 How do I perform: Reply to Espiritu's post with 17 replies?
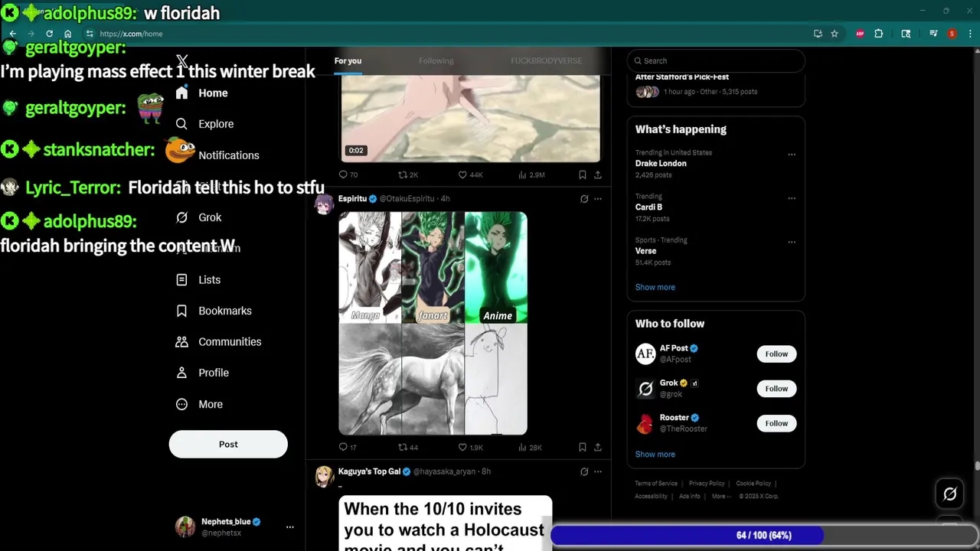coord(348,447)
